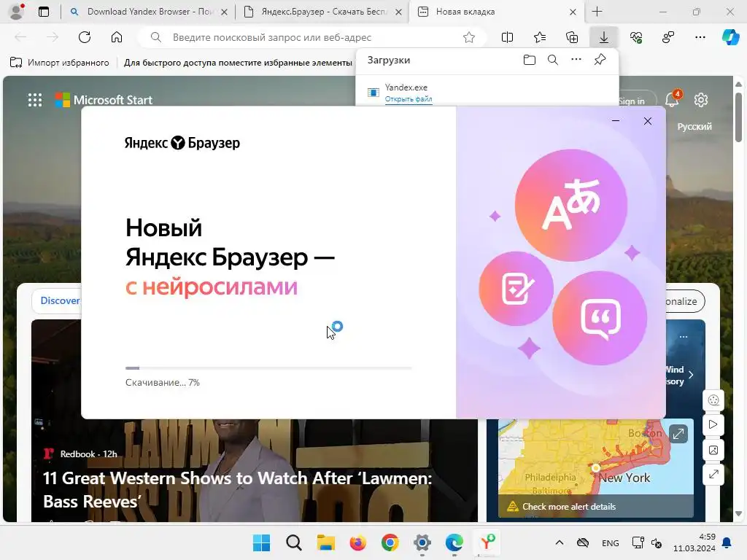Toggle split screen view
747x560 pixels.
pyautogui.click(x=508, y=37)
